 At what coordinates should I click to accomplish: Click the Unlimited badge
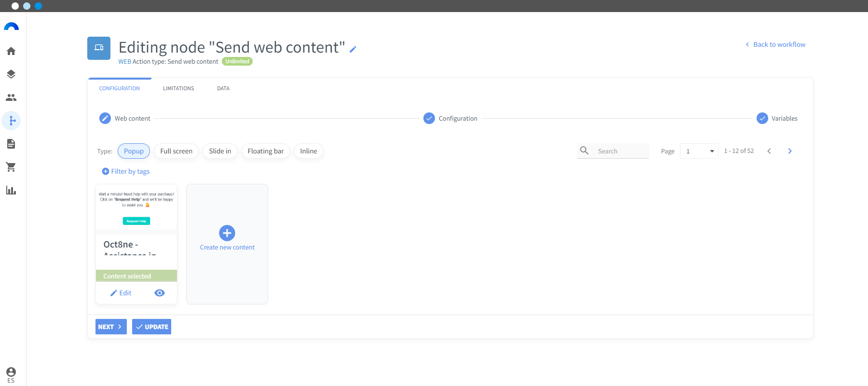237,61
